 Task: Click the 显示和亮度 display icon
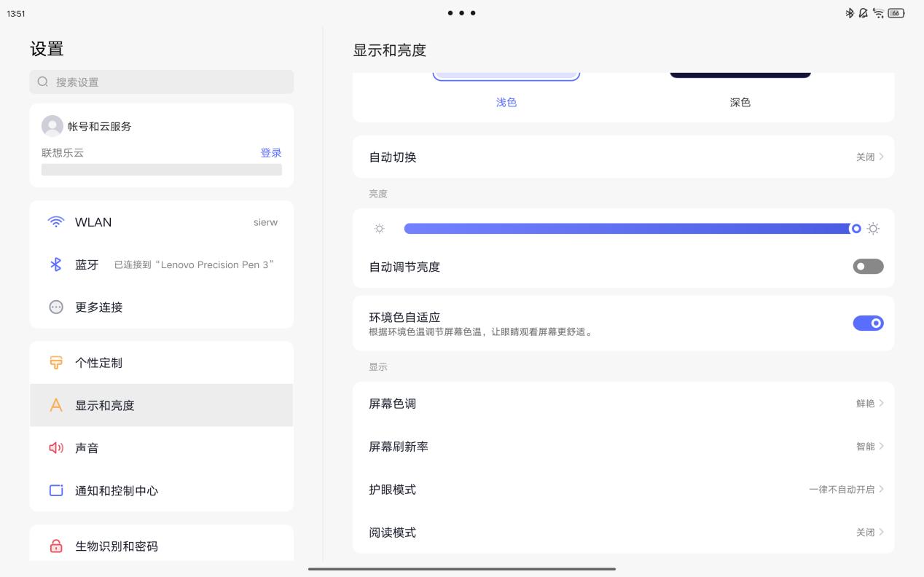pyautogui.click(x=56, y=405)
